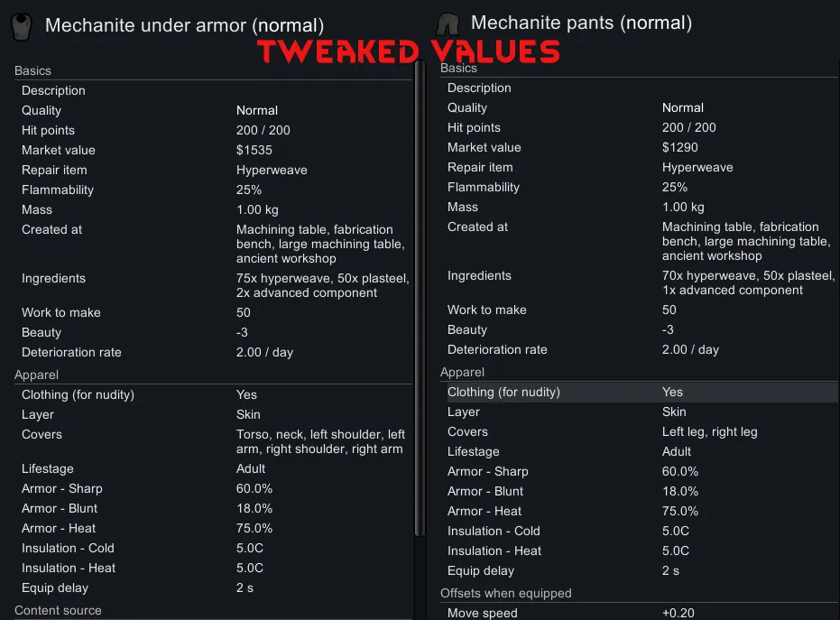The width and height of the screenshot is (840, 620).
Task: Click the Content source section header
Action: 58,610
